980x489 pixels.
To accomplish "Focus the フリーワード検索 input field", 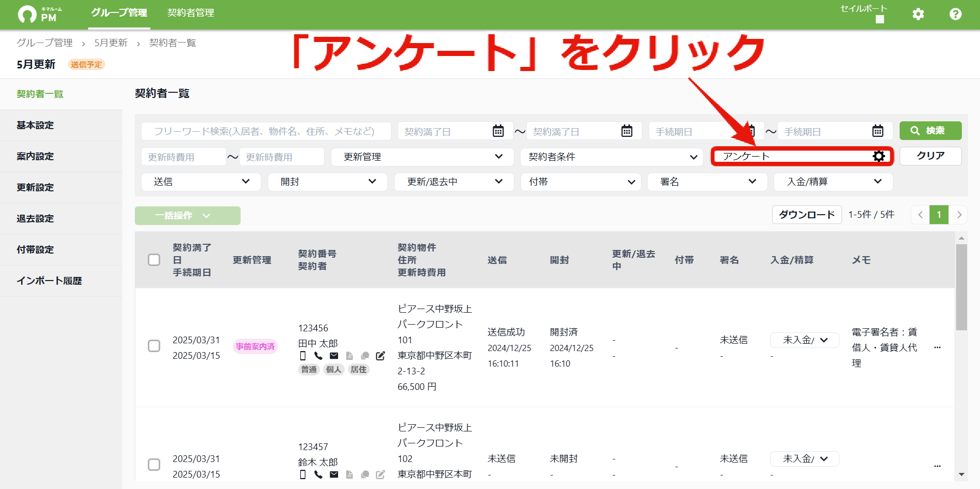I will tap(266, 131).
